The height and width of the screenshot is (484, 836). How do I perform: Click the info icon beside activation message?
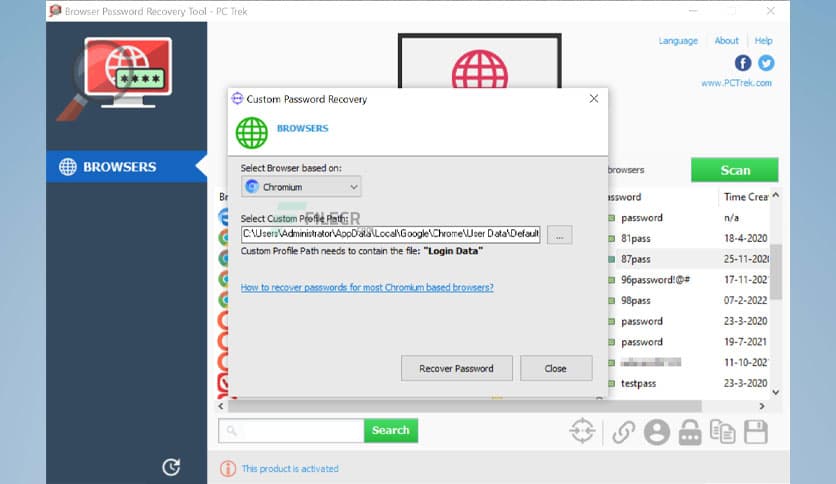[228, 469]
